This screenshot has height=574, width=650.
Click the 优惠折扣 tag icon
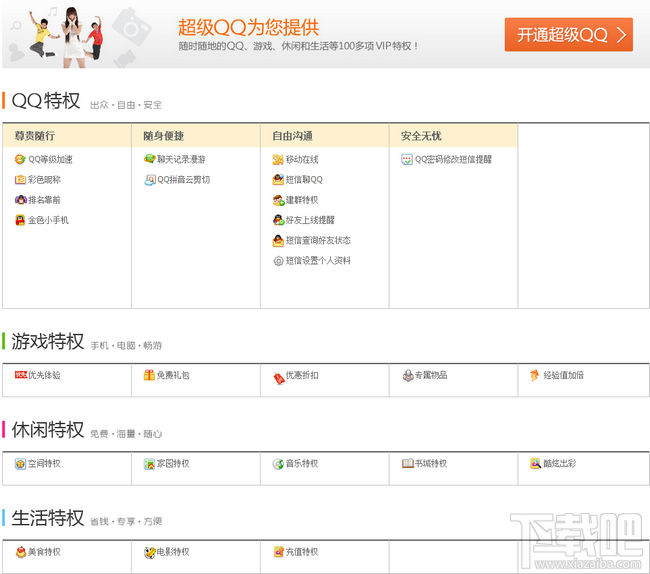click(x=279, y=378)
